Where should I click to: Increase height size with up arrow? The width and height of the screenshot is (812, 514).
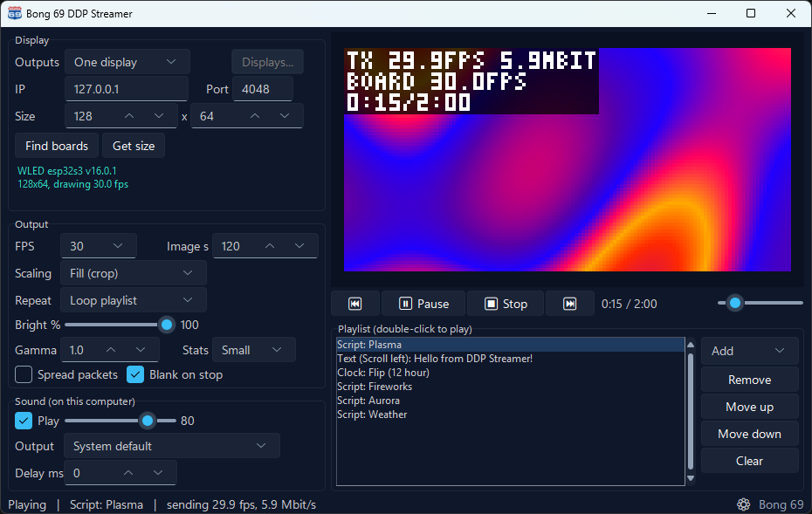pos(255,116)
